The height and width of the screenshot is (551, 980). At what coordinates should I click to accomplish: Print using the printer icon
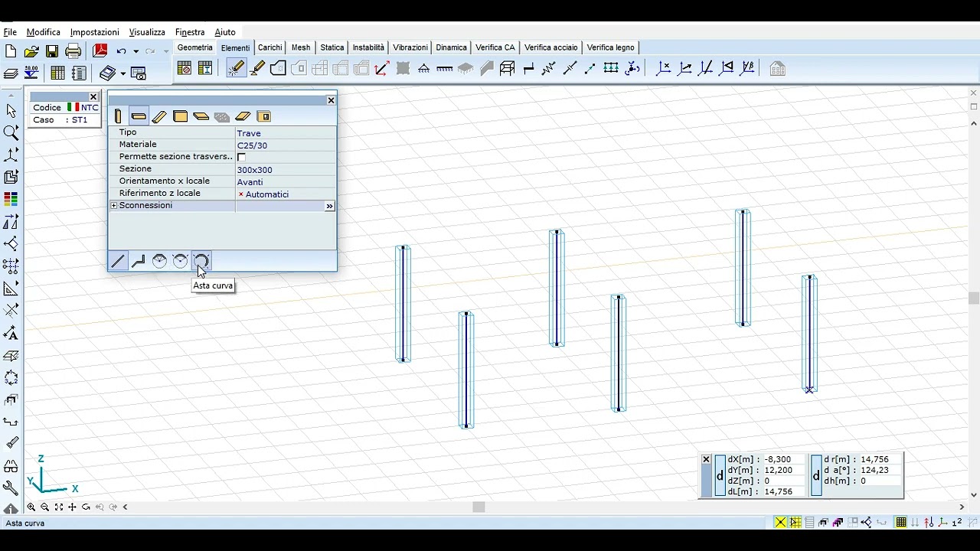tap(73, 51)
